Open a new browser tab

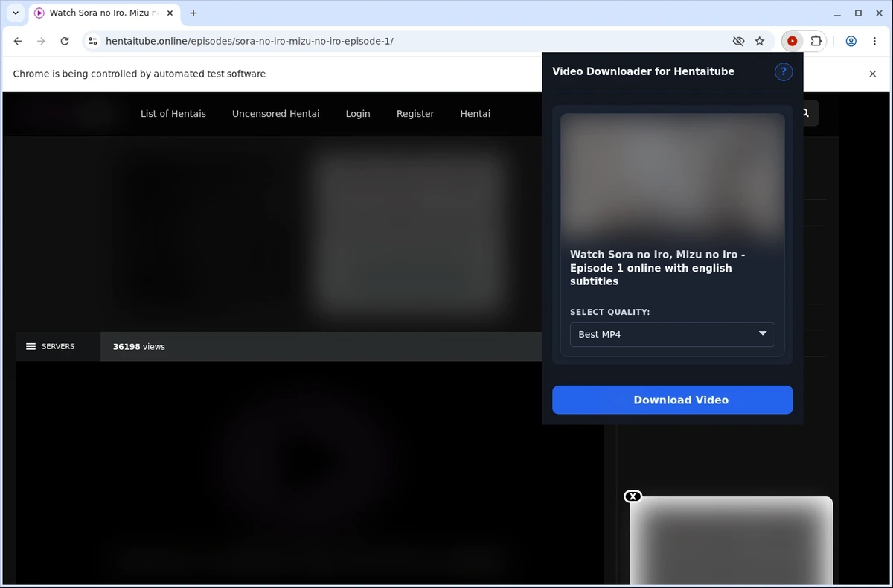193,13
